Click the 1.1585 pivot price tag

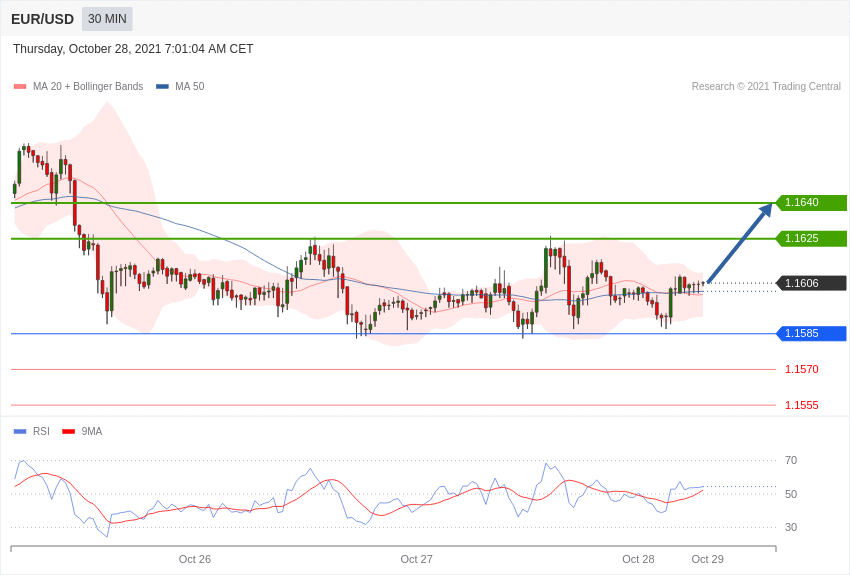click(812, 333)
